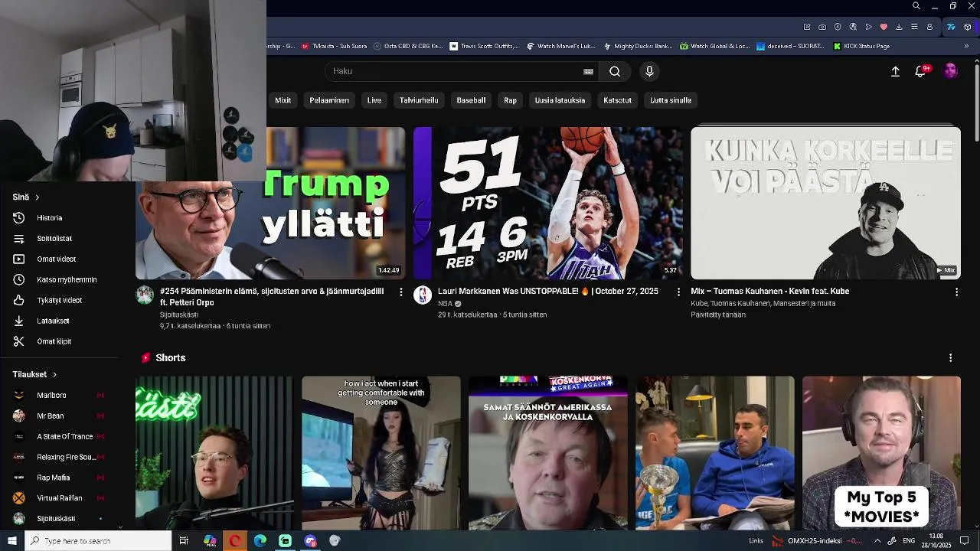Open the 'My Top 5 MOVIES' short
The image size is (980, 551).
[x=881, y=452]
